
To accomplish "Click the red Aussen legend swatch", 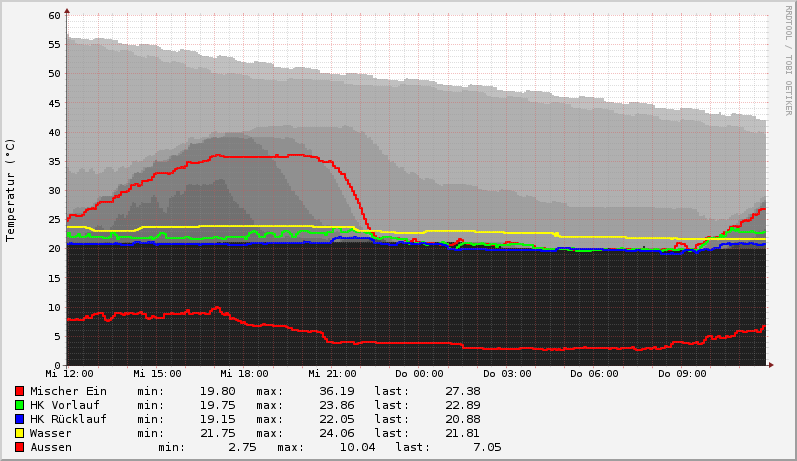I will [x=19, y=447].
